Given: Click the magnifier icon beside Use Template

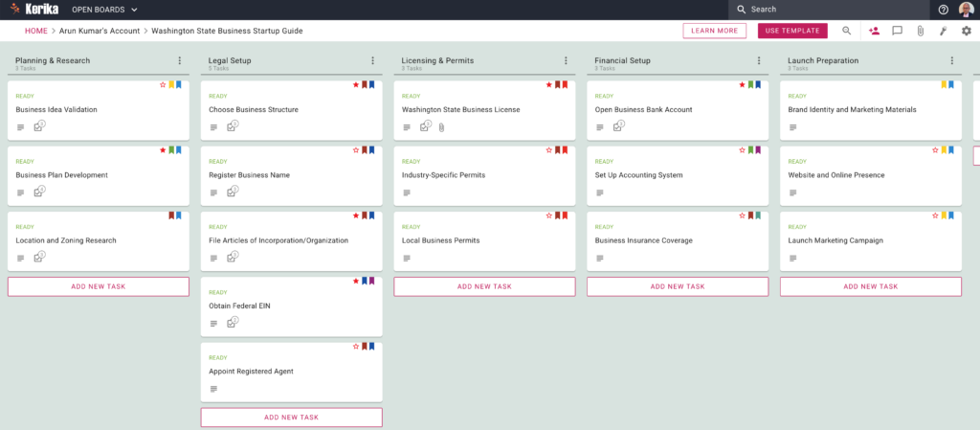Looking at the screenshot, I should 846,31.
